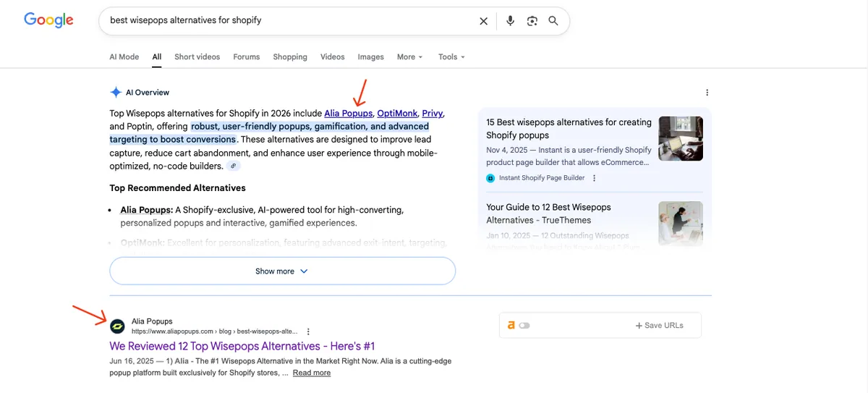Image resolution: width=868 pixels, height=393 pixels.
Task: Start voice search with microphone icon
Action: coord(511,21)
